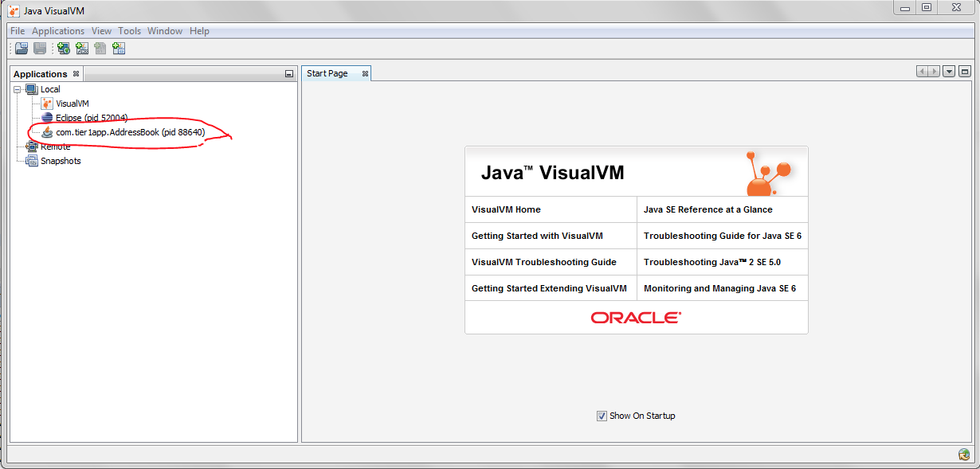Click the Add Remote Host toolbar icon

coord(63,48)
